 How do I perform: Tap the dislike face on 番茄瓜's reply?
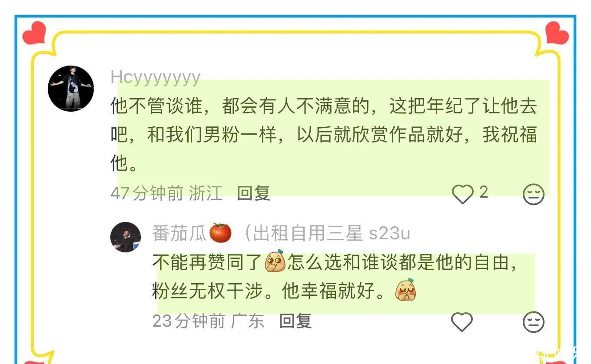[533, 322]
